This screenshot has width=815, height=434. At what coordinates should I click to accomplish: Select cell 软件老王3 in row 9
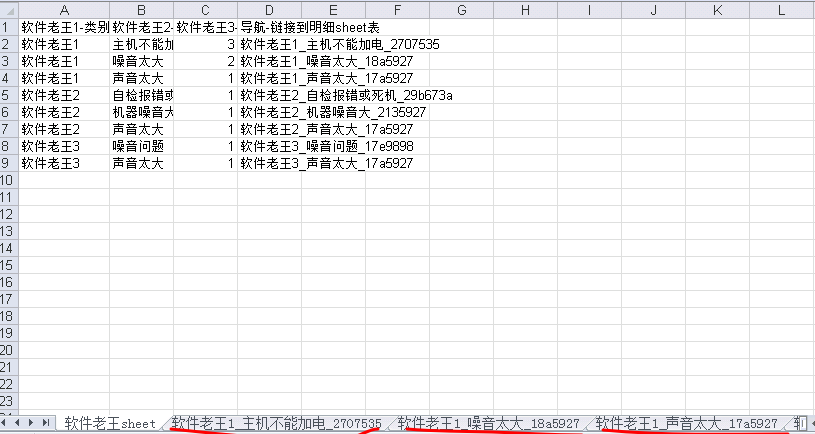pos(64,163)
